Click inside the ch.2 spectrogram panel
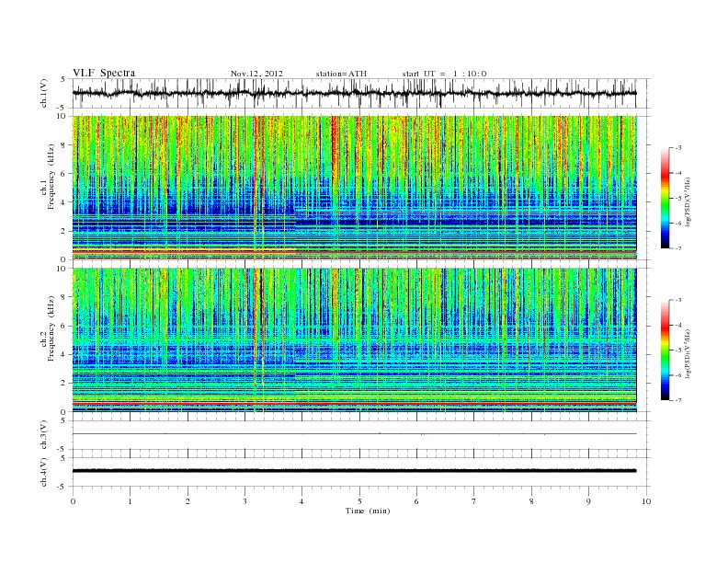 [354, 340]
